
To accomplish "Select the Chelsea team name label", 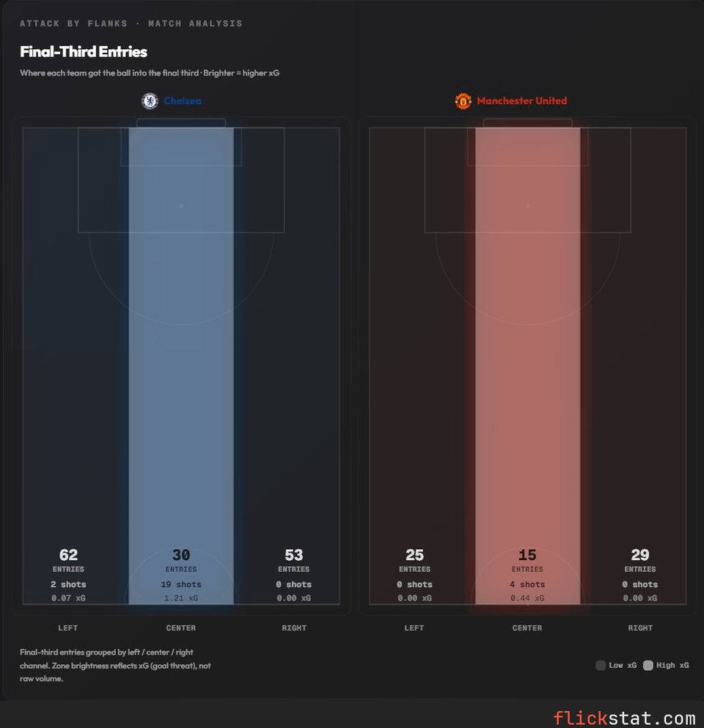I will [183, 100].
